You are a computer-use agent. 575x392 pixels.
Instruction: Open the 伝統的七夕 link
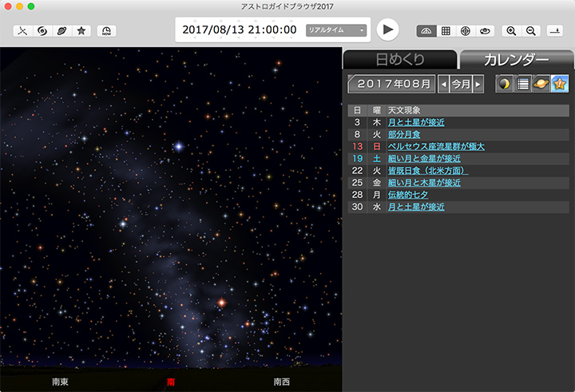pos(408,195)
